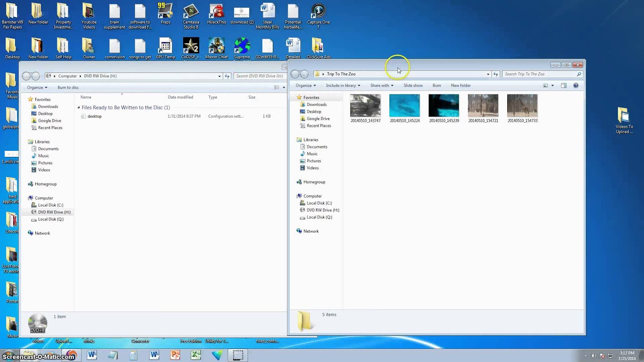Select photo 20140510_143747
644x362 pixels.
point(365,109)
